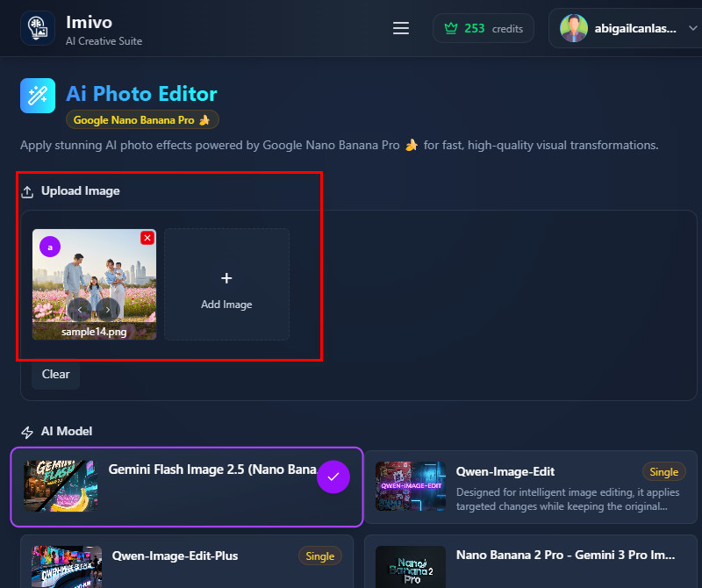The height and width of the screenshot is (588, 702).
Task: Click the Google Nano Banana Pro badge
Action: [142, 119]
